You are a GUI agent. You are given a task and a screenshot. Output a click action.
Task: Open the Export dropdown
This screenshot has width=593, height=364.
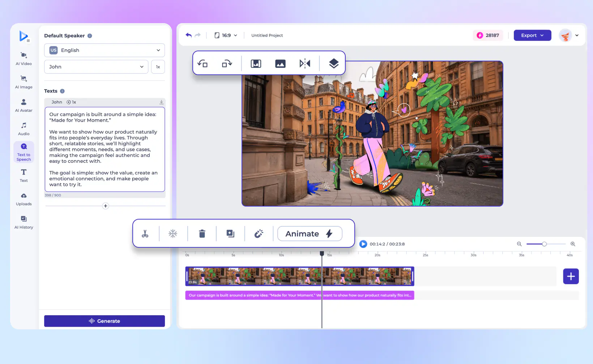coord(532,35)
